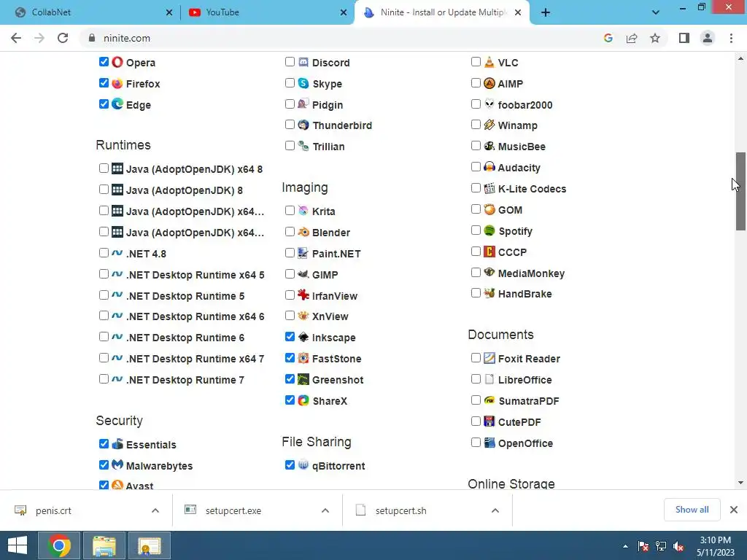Check the GIMP checkbox
747x560 pixels.
[x=290, y=274]
